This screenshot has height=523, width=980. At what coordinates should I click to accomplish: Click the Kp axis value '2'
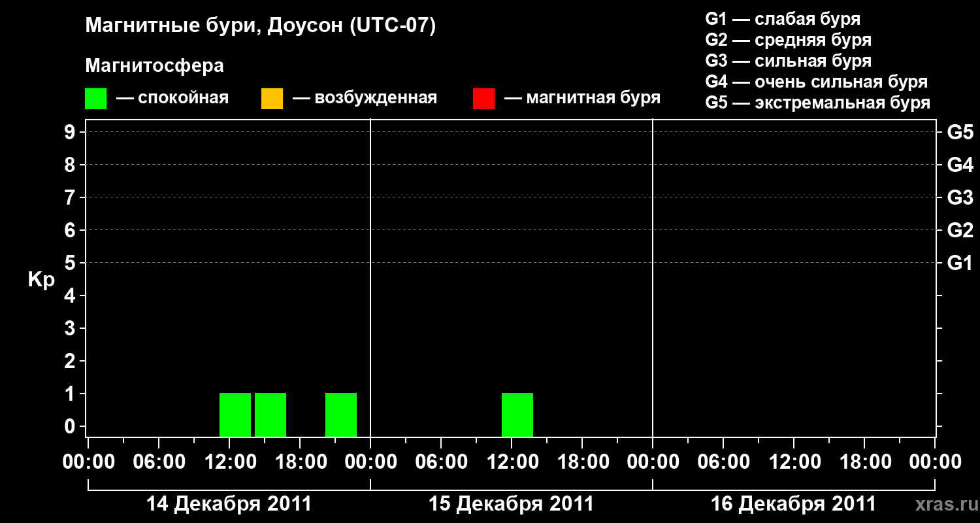coord(71,362)
